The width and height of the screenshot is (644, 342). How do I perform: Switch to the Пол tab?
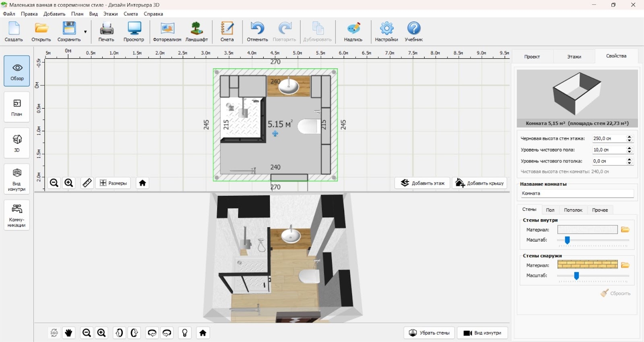point(550,210)
